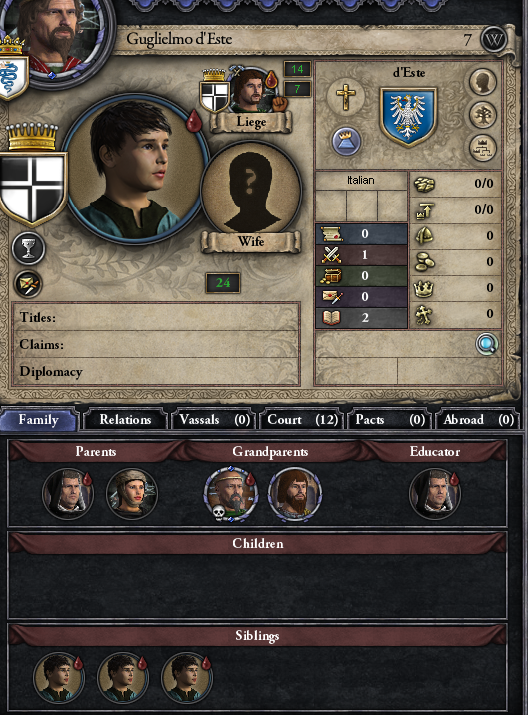
Task: Select the Educator portrait
Action: coord(435,494)
